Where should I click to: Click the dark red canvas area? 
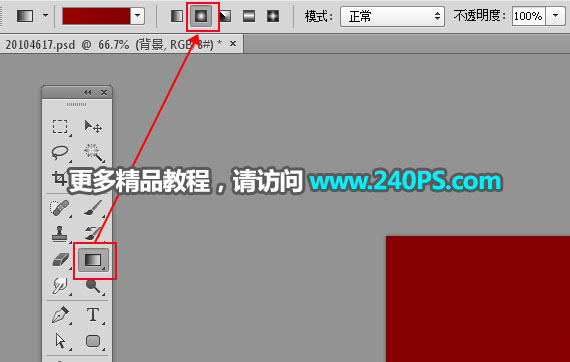(x=478, y=299)
